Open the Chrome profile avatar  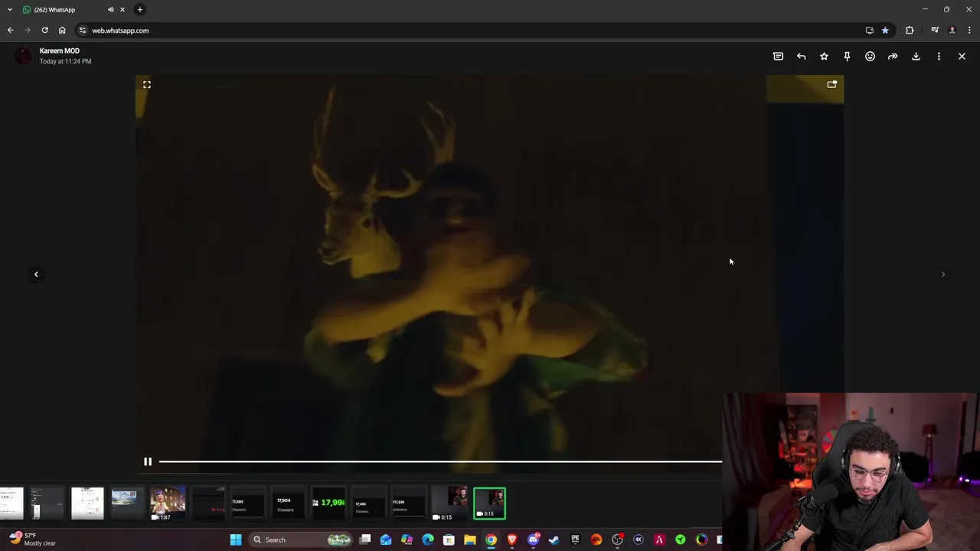pos(952,31)
